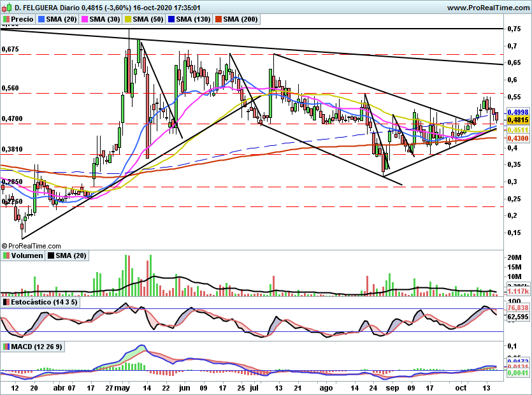
Task: Open the SMA (30) legend label
Action: pyautogui.click(x=105, y=19)
